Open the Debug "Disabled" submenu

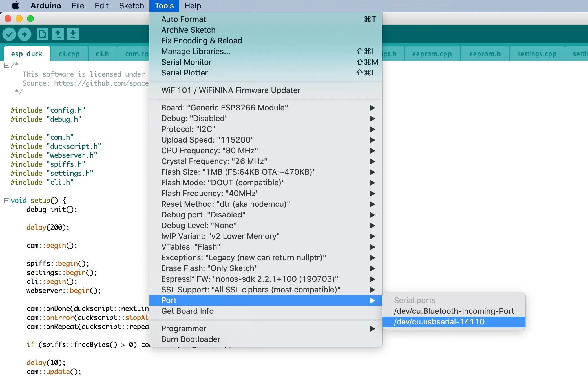click(x=266, y=119)
